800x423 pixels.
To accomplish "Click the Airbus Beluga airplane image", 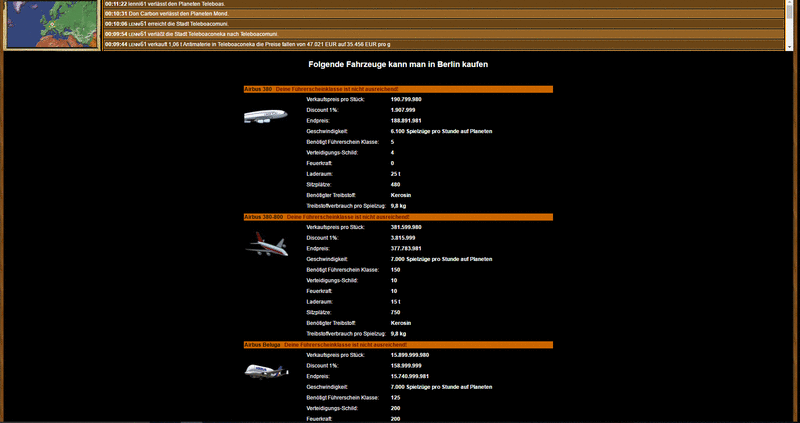I will [x=266, y=371].
